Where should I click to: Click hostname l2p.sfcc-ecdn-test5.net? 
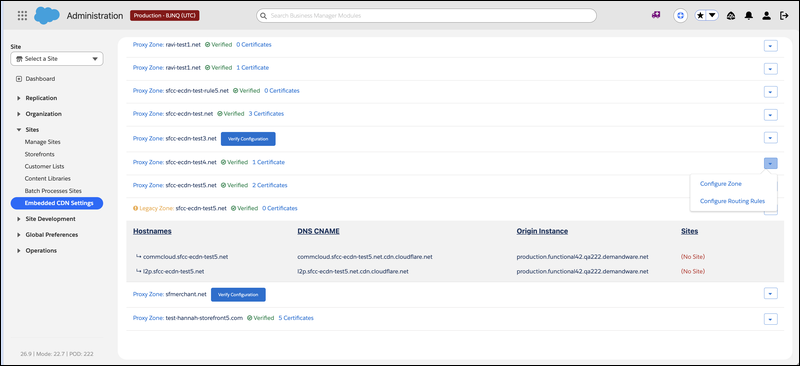pyautogui.click(x=174, y=272)
